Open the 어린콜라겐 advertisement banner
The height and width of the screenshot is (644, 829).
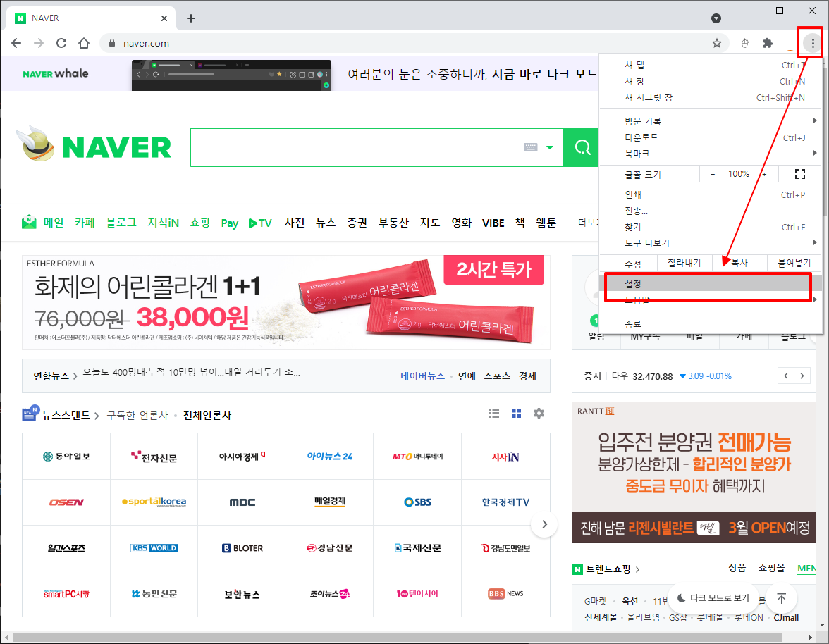(286, 303)
